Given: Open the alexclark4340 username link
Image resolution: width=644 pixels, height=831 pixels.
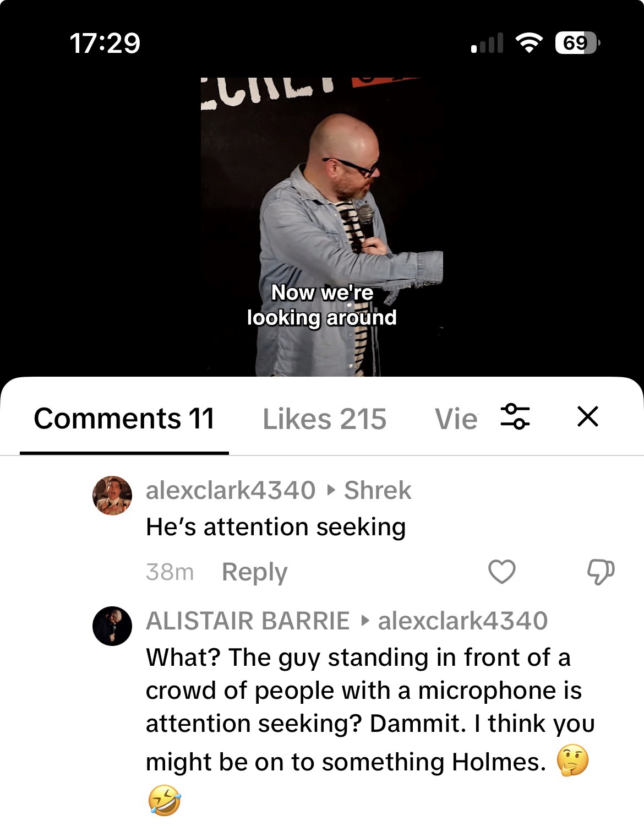Looking at the screenshot, I should pyautogui.click(x=231, y=490).
